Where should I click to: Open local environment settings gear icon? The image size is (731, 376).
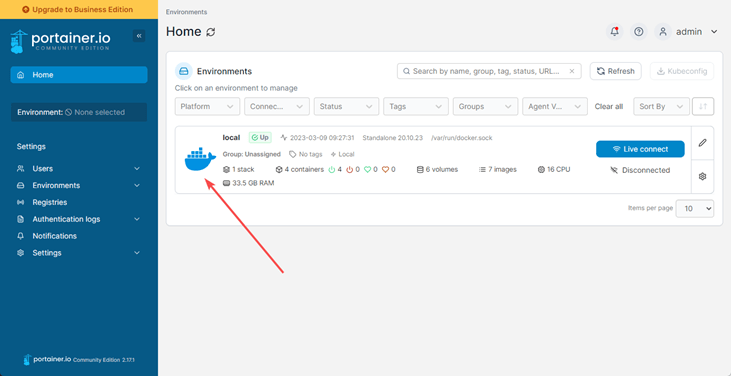(x=703, y=176)
